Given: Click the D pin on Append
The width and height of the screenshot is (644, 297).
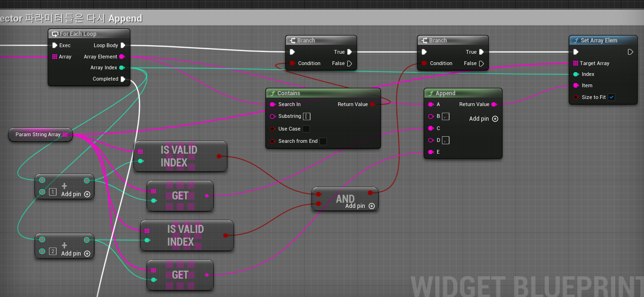Looking at the screenshot, I should [x=431, y=140].
